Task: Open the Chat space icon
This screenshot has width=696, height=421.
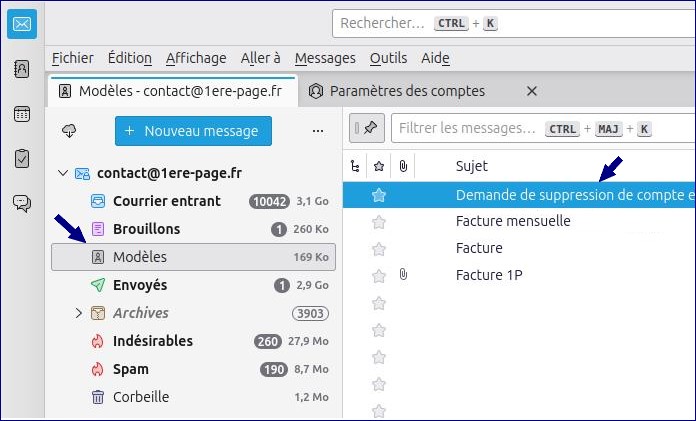Action: (21, 203)
